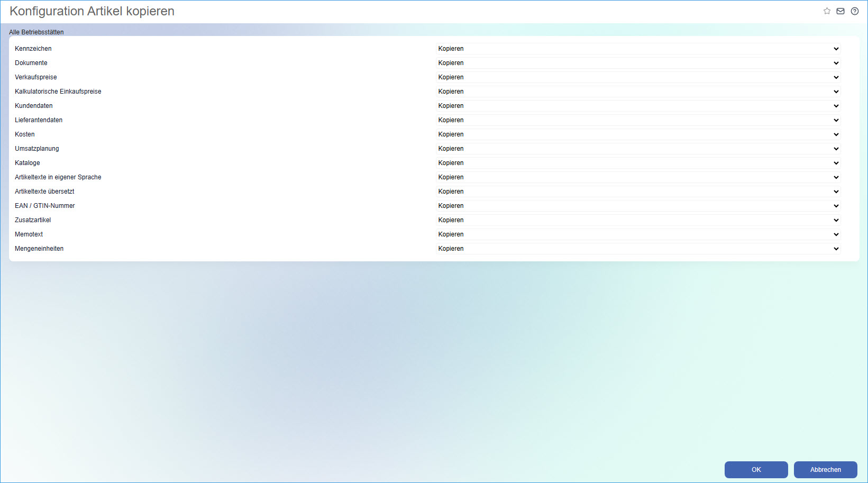Open the Kennzeichen dropdown
The image size is (868, 483).
[638, 49]
